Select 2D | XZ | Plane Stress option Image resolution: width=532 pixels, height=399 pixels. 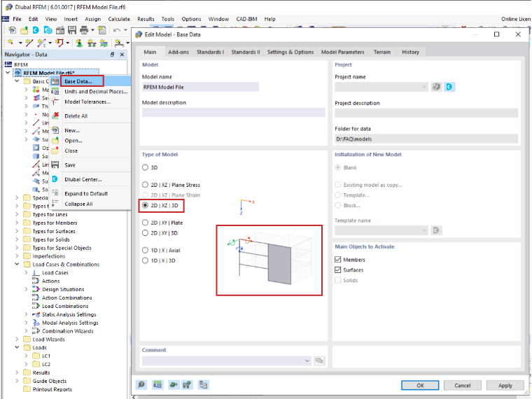pos(145,185)
